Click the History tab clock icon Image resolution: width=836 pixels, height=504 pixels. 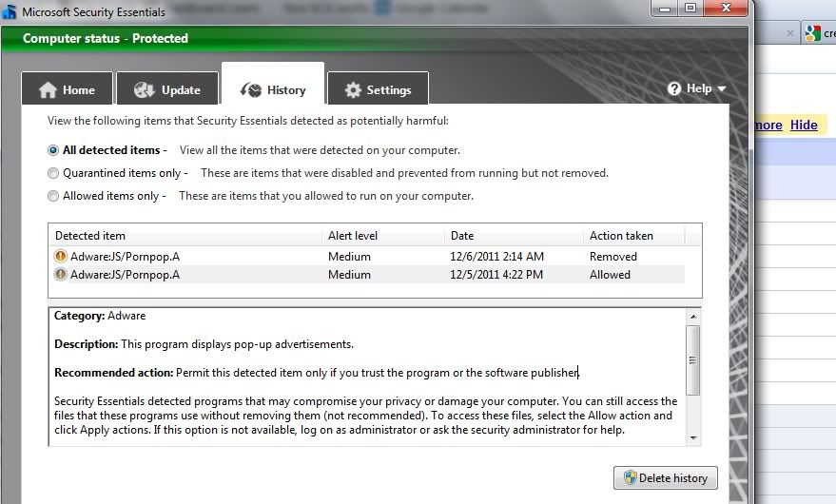click(x=251, y=90)
